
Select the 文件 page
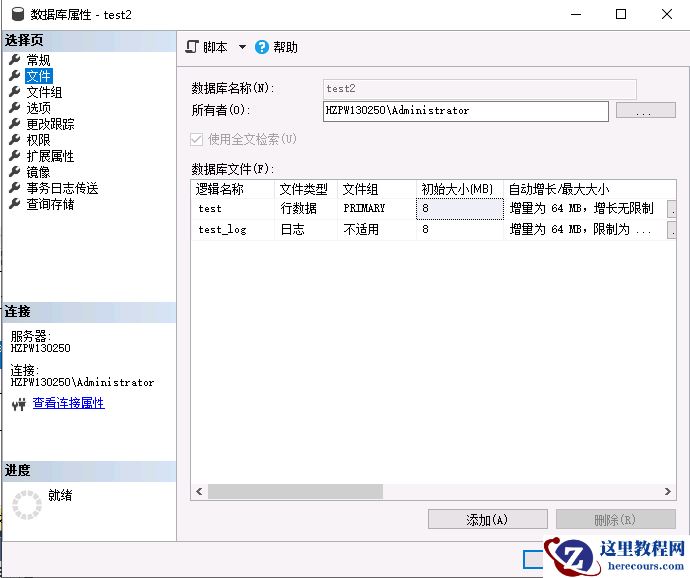[39, 76]
